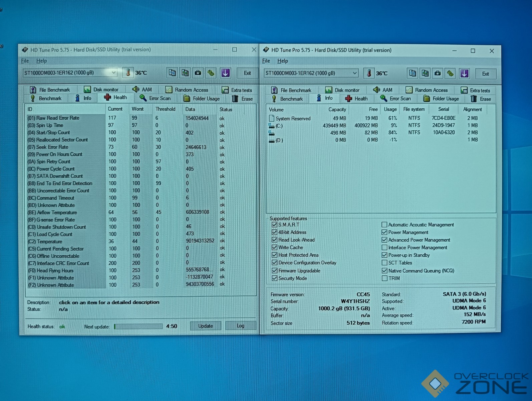Open the AAM tab in left window

tap(142, 90)
